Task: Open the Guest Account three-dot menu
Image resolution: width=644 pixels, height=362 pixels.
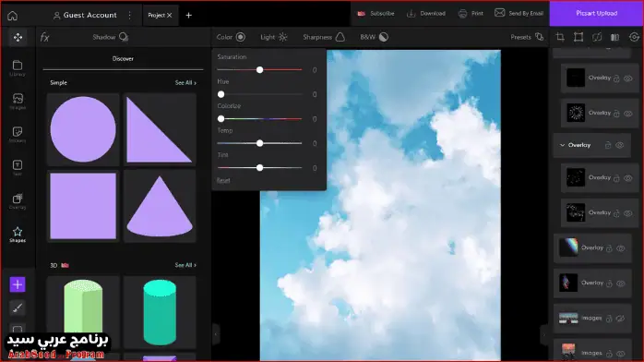Action: [130, 15]
